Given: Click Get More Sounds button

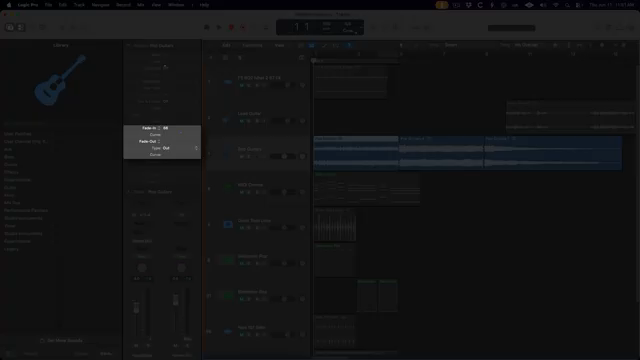Looking at the screenshot, I should point(62,340).
